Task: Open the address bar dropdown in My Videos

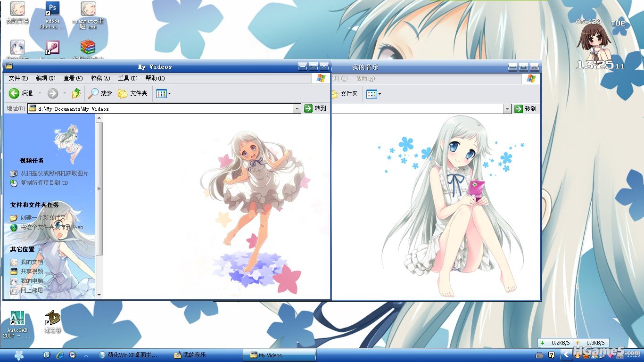Action: (297, 108)
